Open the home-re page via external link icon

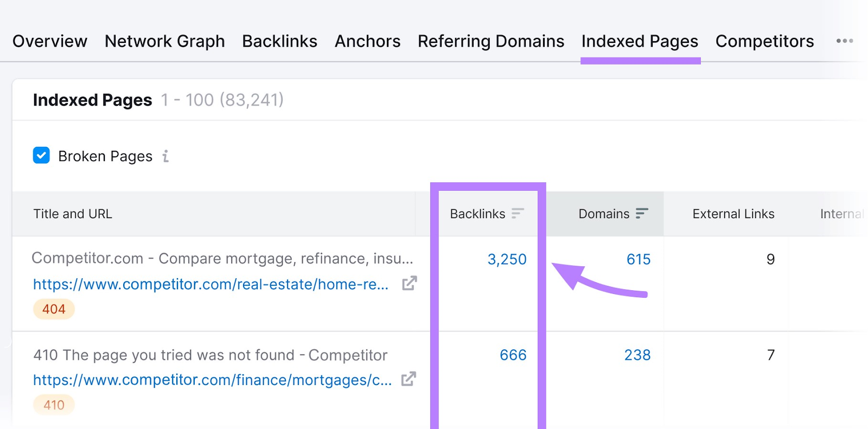(x=410, y=283)
